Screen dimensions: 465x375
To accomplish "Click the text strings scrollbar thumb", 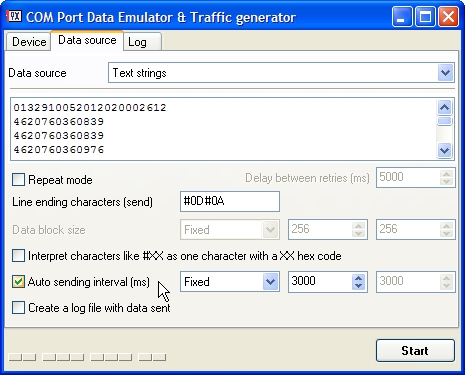I will (445, 121).
